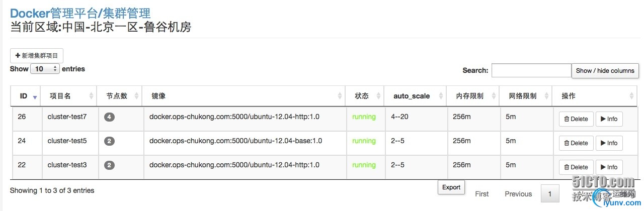644x211 pixels.
Task: Click node count badge for cluster-test7
Action: 110,117
